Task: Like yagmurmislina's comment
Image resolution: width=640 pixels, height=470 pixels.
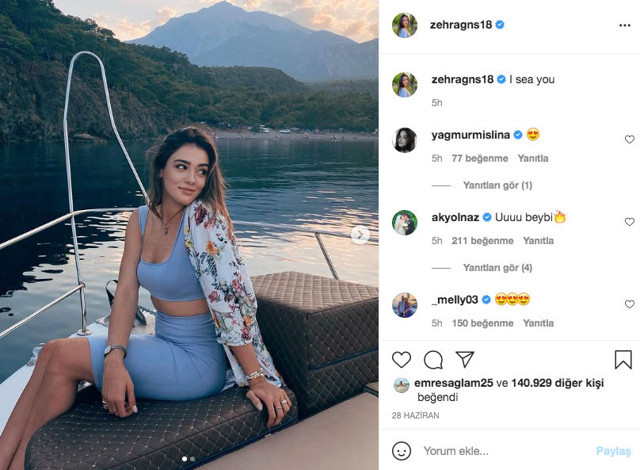Action: click(629, 140)
